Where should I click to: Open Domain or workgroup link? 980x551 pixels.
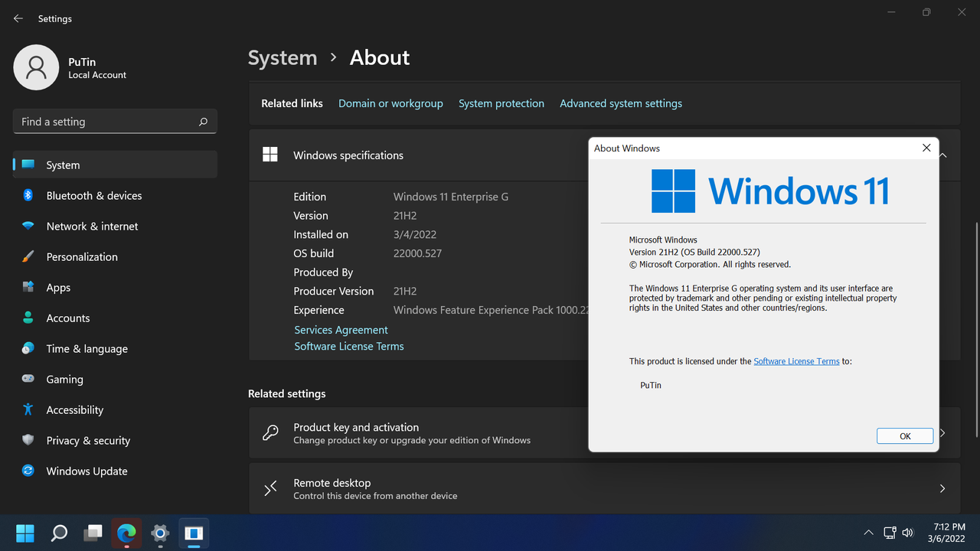coord(390,103)
